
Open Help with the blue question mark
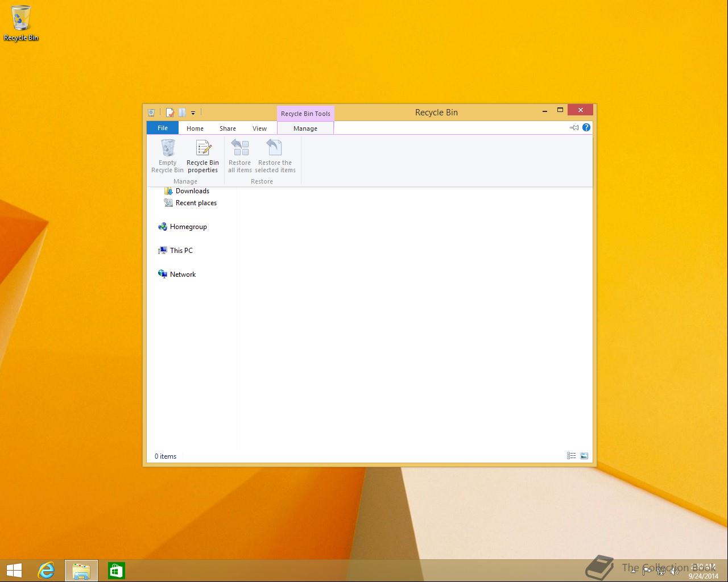click(586, 127)
